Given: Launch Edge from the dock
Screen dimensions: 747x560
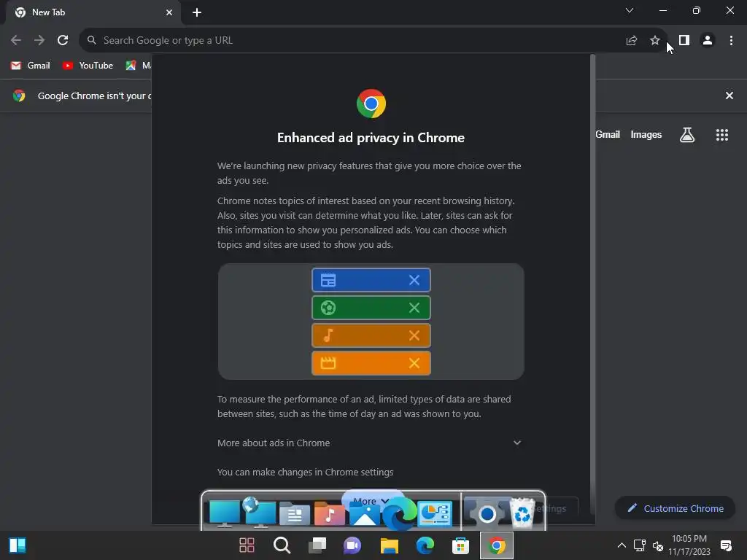Looking at the screenshot, I should (399, 514).
